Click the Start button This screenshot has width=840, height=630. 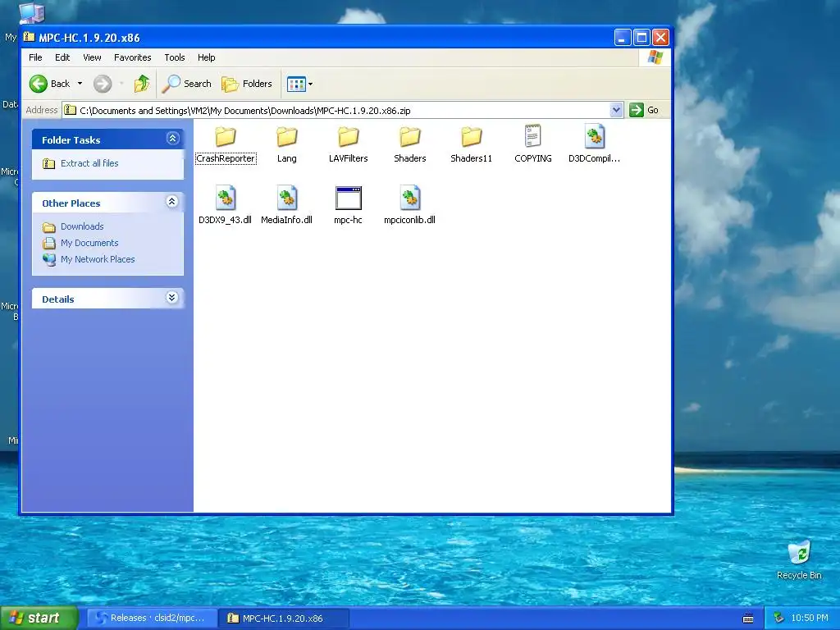tap(39, 618)
